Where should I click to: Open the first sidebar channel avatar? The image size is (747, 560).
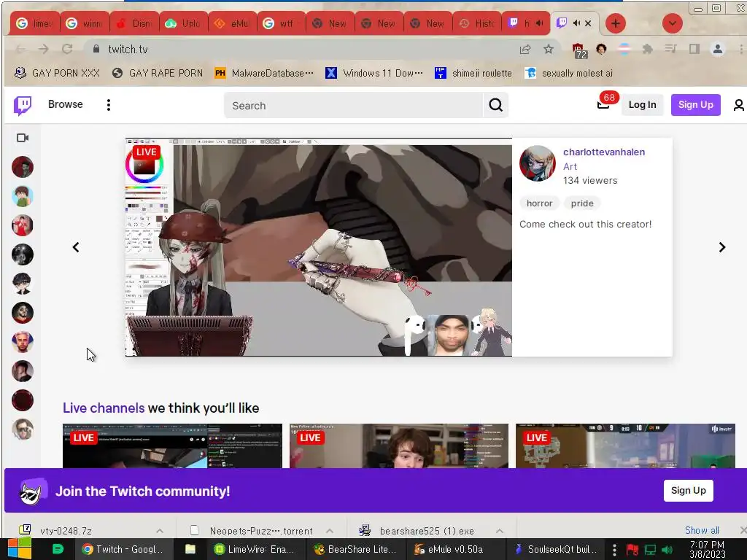(23, 167)
